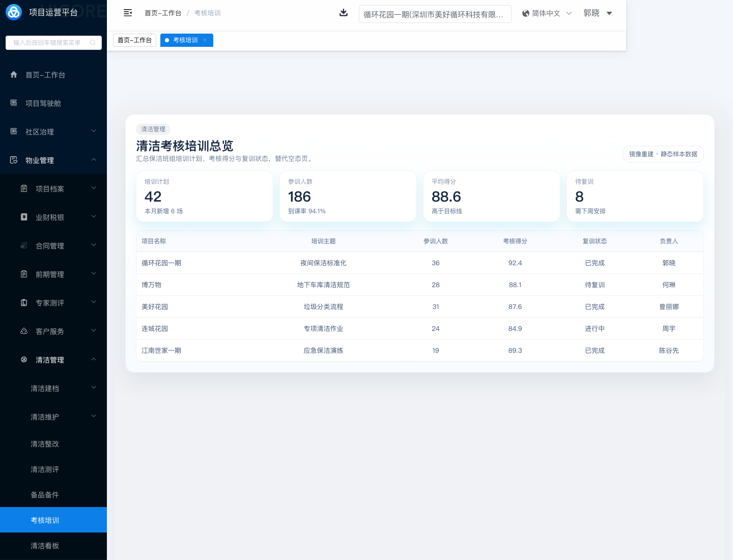
Task: Expand the 社区治理 menu chevron
Action: pyautogui.click(x=94, y=131)
